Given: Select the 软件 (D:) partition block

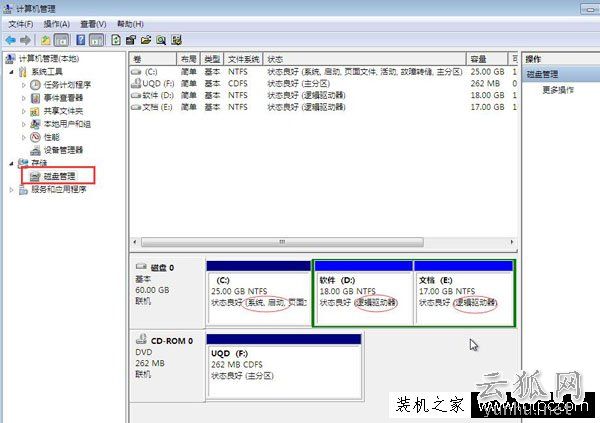Looking at the screenshot, I should point(363,292).
